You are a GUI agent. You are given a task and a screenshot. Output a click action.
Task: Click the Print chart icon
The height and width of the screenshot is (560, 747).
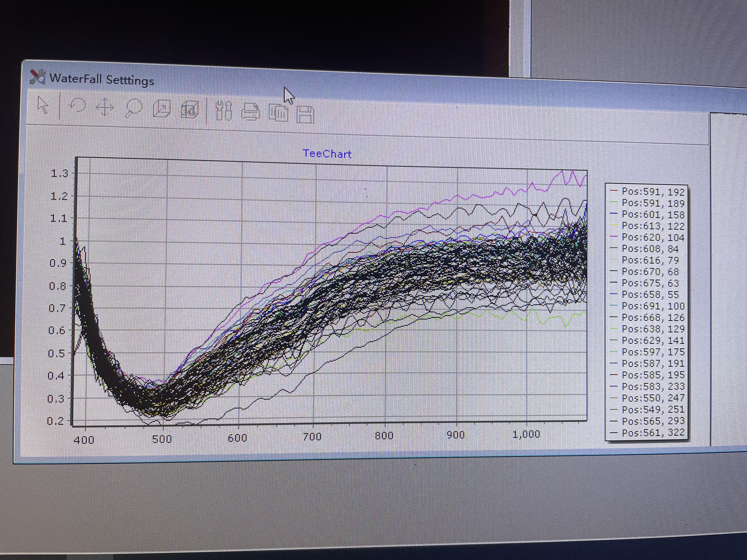[251, 112]
